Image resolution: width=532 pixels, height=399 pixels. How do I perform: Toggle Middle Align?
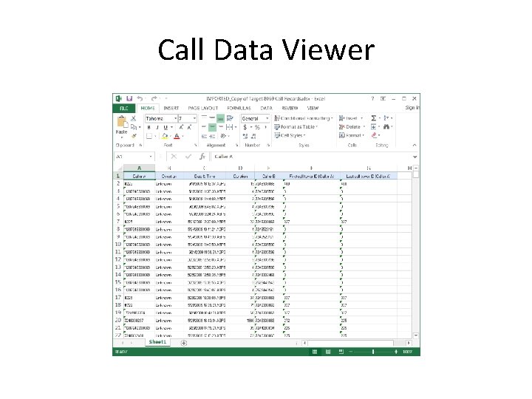click(212, 118)
